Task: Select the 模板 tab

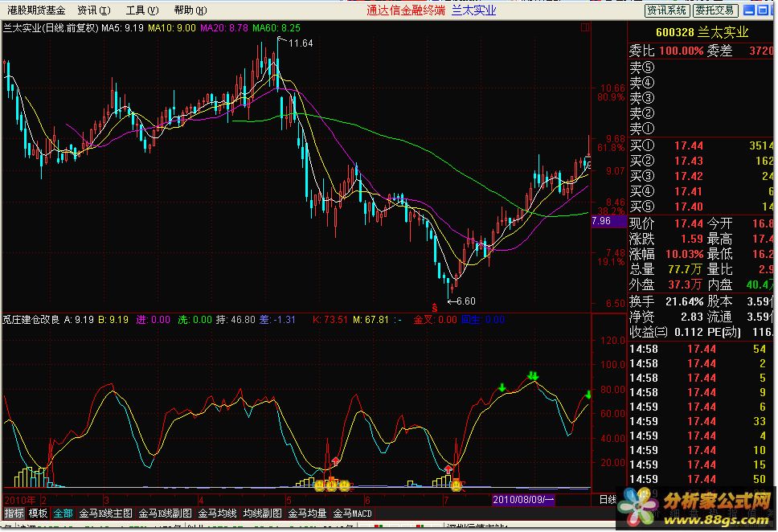Action: click(x=39, y=514)
